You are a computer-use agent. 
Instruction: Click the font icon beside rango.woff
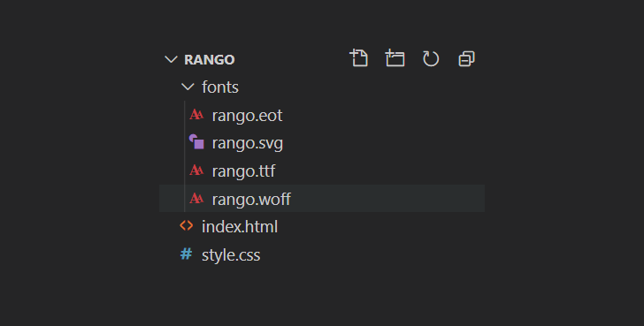[196, 199]
